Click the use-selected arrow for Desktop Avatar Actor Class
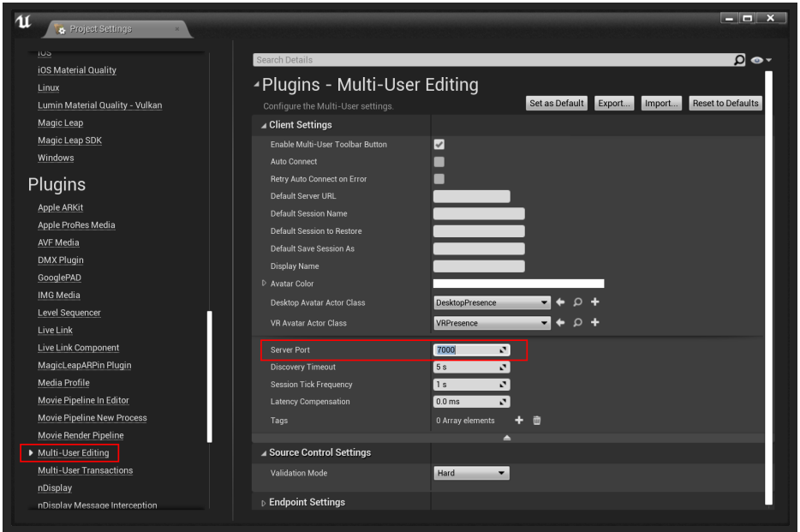 pos(560,302)
